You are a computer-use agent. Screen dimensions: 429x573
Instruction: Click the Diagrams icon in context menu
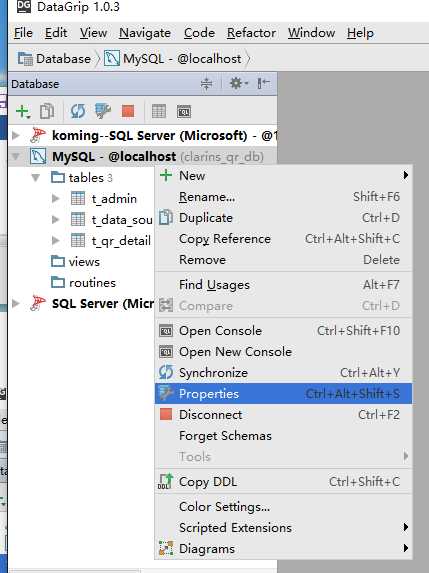coord(166,548)
